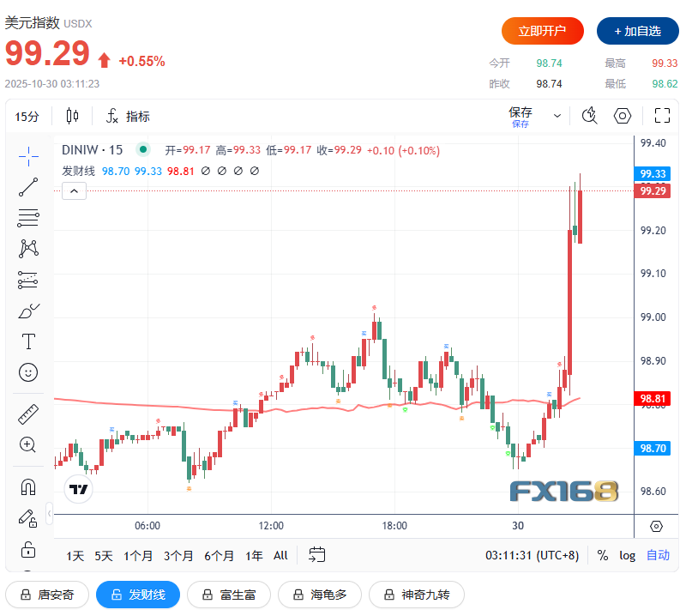
Task: Change the 15分 time interval
Action: click(27, 117)
